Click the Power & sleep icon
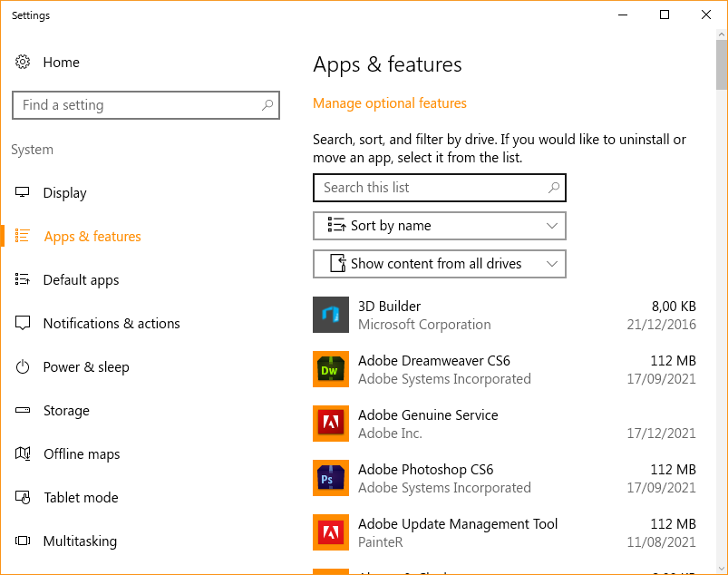 [x=23, y=367]
